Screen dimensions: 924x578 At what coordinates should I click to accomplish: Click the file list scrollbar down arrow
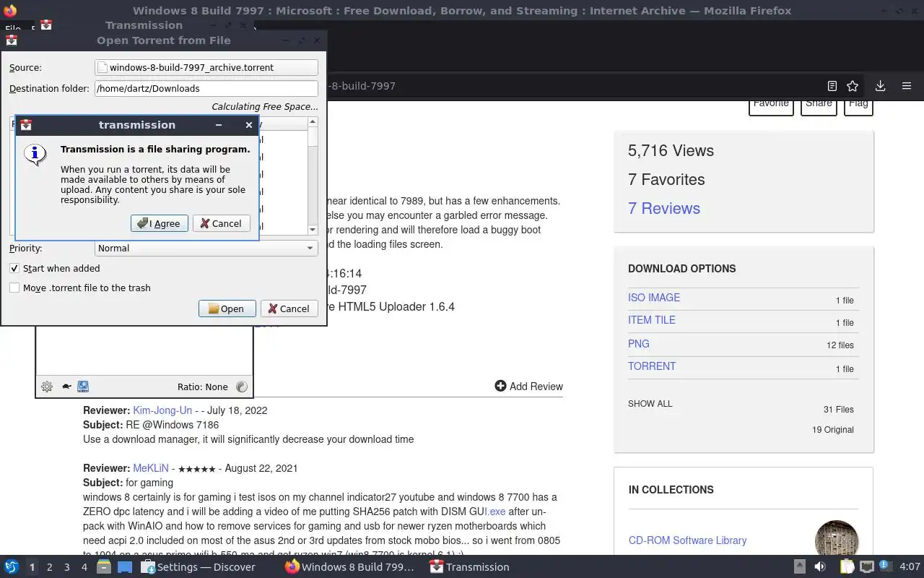tap(313, 230)
